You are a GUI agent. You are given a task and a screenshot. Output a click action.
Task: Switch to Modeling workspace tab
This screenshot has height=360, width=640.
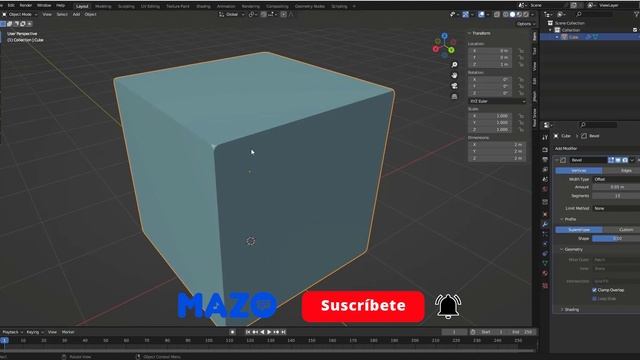(x=103, y=6)
